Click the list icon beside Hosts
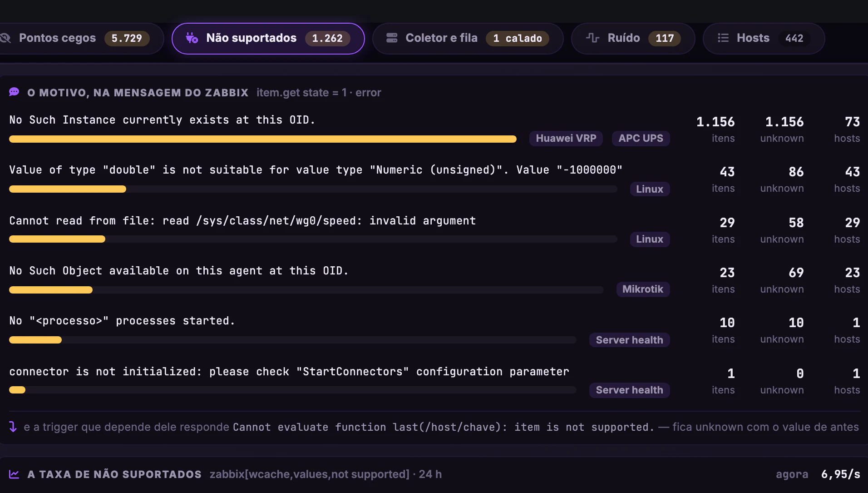 point(723,38)
